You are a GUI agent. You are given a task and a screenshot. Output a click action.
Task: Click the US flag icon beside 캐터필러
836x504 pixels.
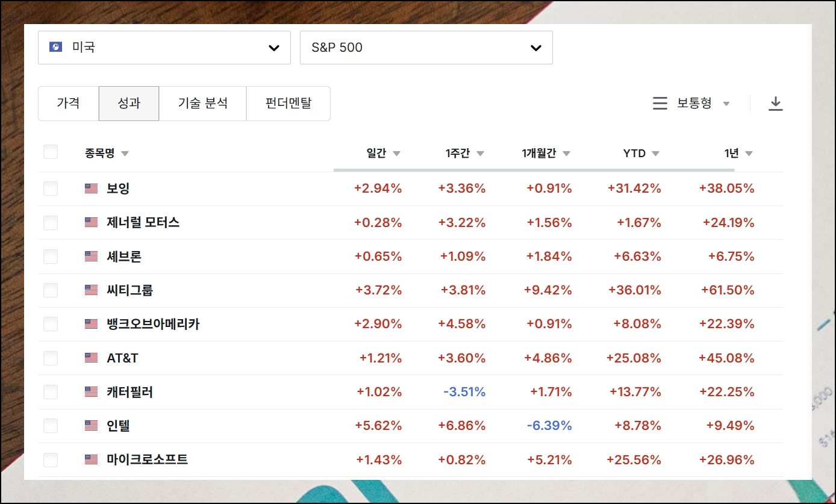pos(91,392)
